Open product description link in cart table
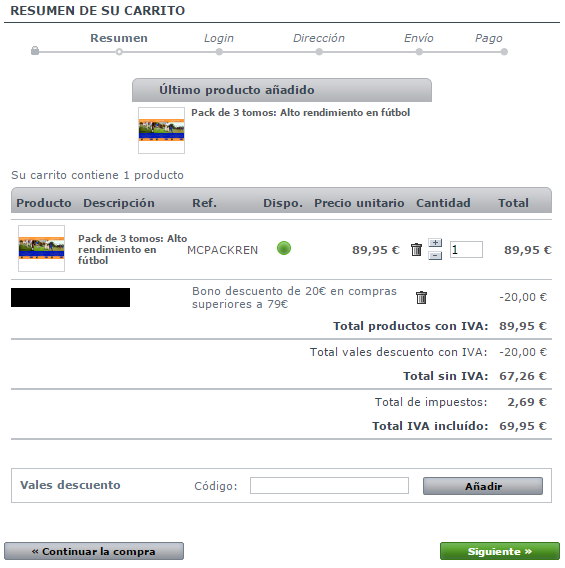The height and width of the screenshot is (568, 565). pos(133,249)
